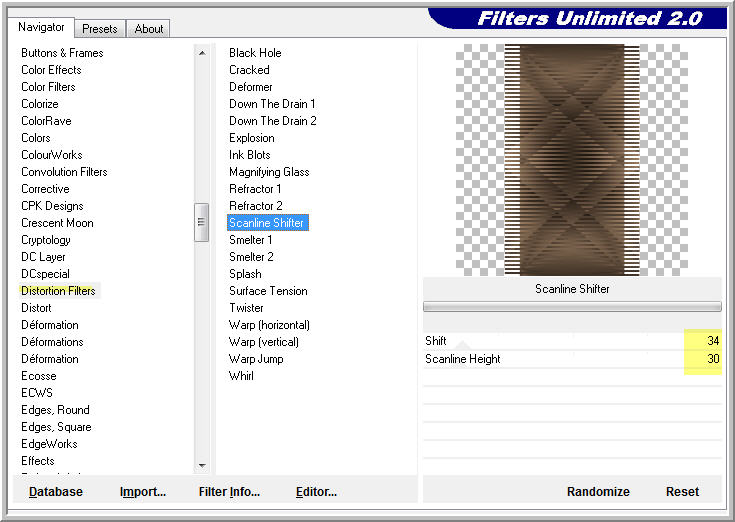The height and width of the screenshot is (522, 735).
Task: Click the Shift slider row
Action: click(572, 341)
